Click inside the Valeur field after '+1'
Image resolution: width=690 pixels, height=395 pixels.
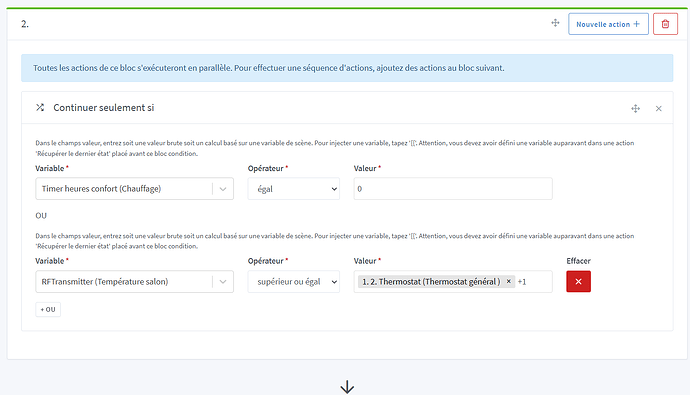(x=539, y=282)
